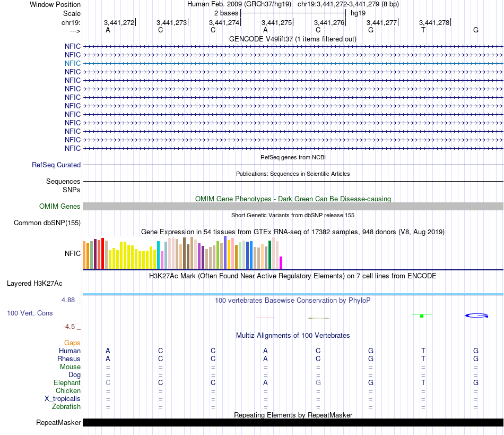Select the Scale track label
Viewport: 504px width, 435px height.
click(72, 13)
